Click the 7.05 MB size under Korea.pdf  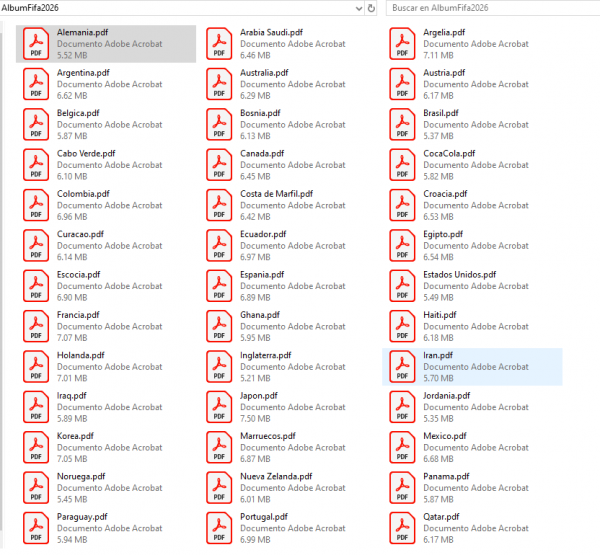point(72,459)
